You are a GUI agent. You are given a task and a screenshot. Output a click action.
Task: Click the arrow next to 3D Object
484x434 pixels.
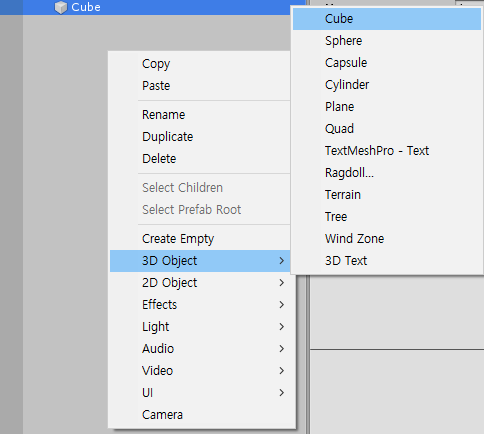coord(282,261)
